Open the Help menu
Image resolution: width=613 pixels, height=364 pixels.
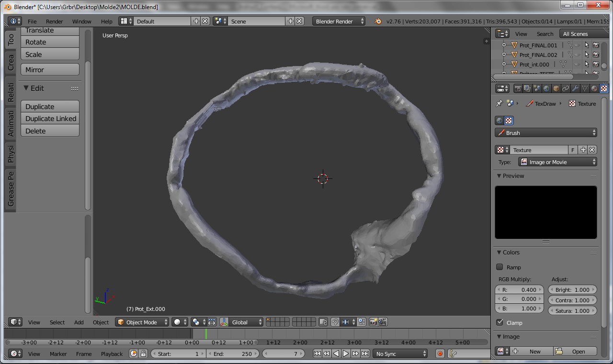[x=106, y=22]
